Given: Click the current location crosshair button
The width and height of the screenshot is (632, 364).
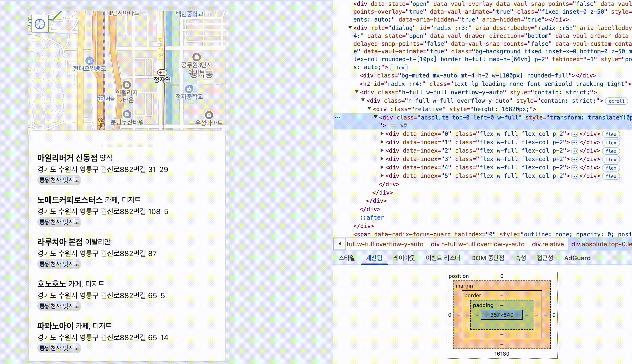Looking at the screenshot, I should tap(40, 24).
